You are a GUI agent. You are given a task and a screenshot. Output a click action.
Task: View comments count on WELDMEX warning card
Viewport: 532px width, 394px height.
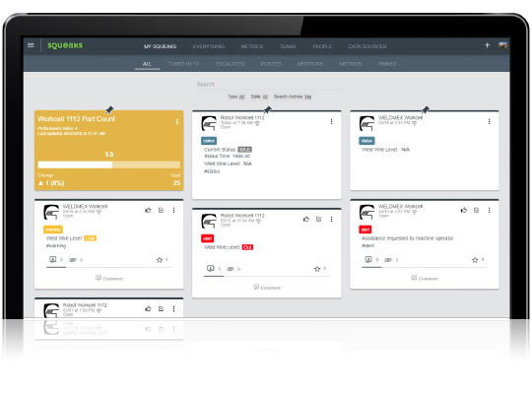tap(53, 260)
